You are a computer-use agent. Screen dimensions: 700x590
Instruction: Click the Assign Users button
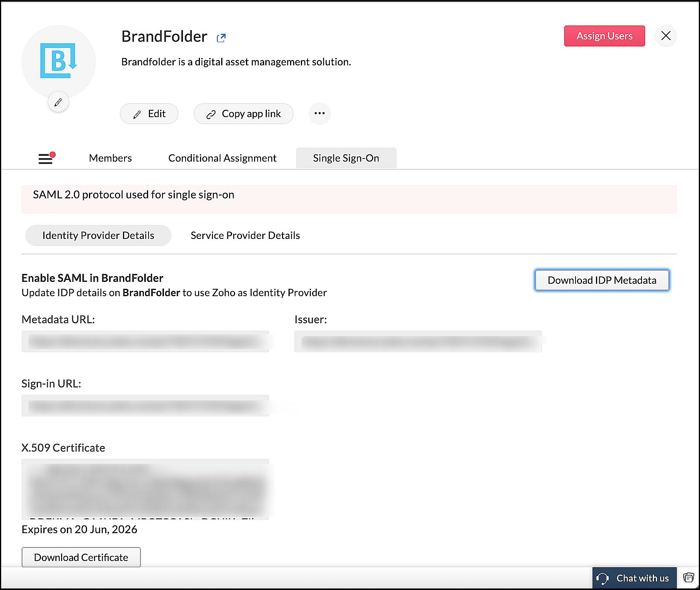[604, 36]
